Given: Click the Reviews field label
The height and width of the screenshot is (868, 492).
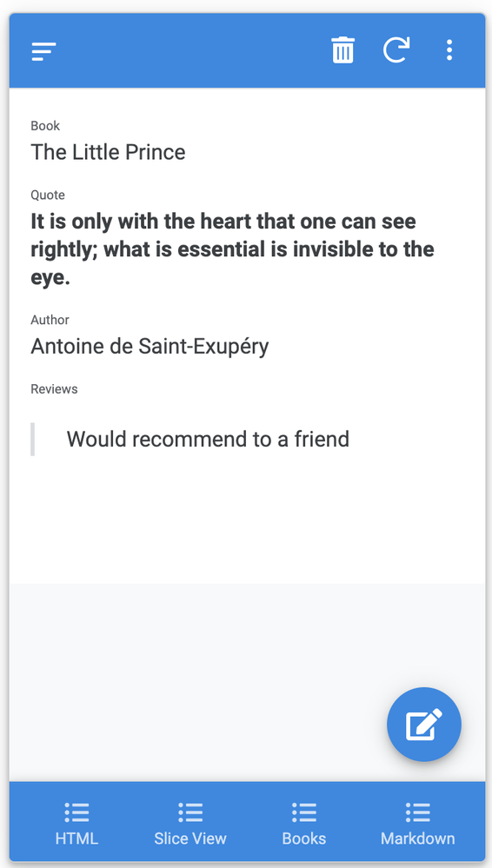Looking at the screenshot, I should [x=54, y=389].
